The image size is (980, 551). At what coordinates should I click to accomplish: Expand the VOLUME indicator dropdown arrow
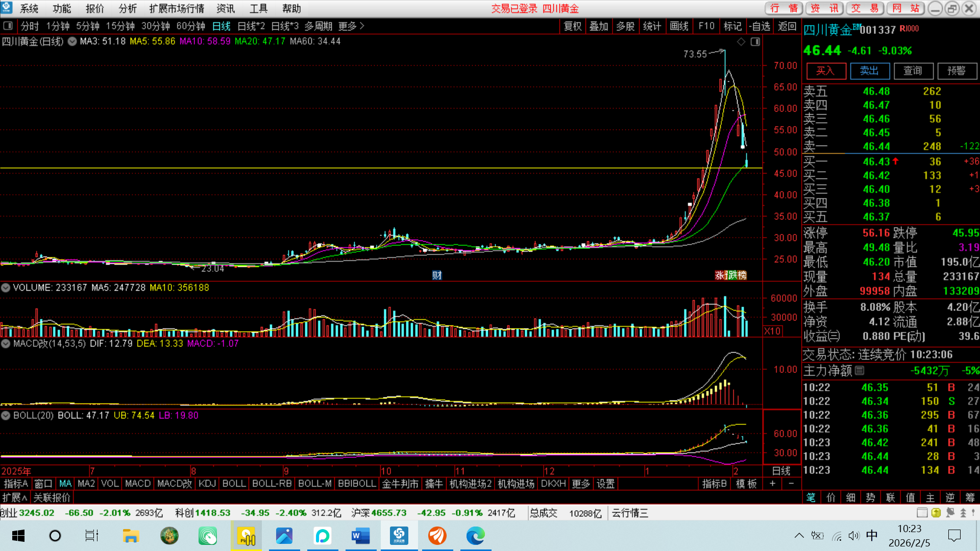pos(6,288)
